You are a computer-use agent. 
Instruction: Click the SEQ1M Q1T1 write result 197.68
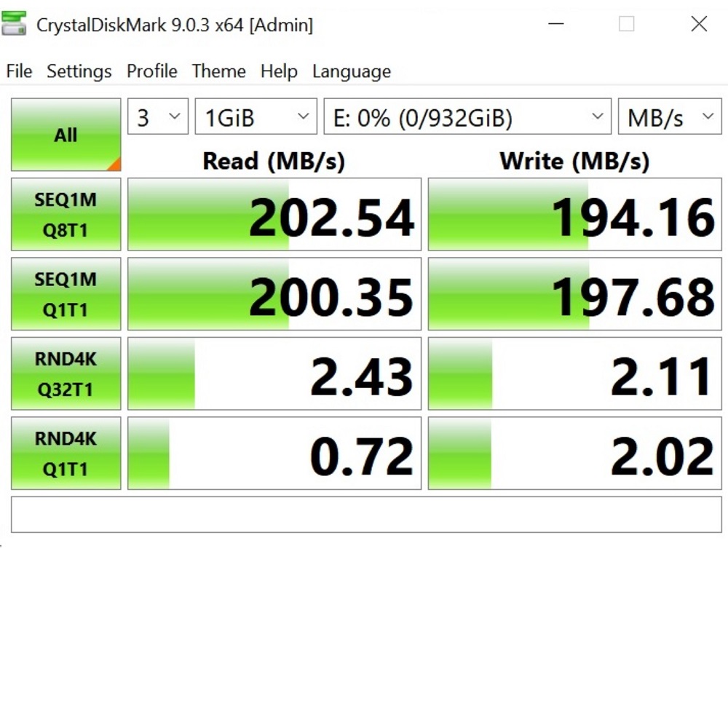click(575, 294)
